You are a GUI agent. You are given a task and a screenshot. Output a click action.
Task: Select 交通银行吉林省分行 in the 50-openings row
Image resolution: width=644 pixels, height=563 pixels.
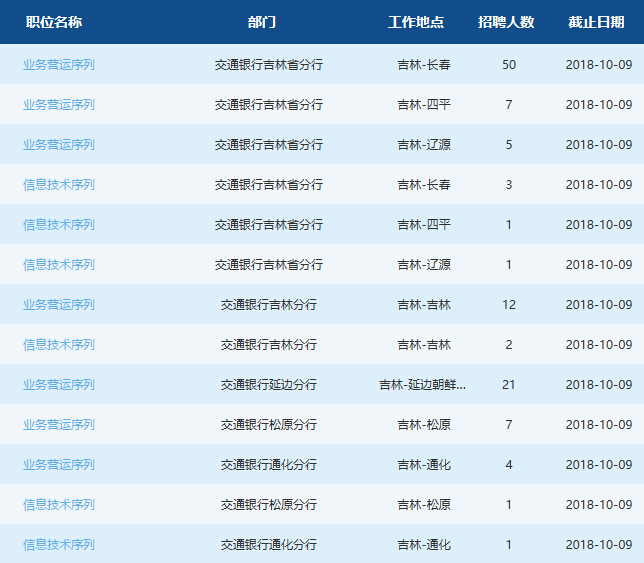(269, 64)
